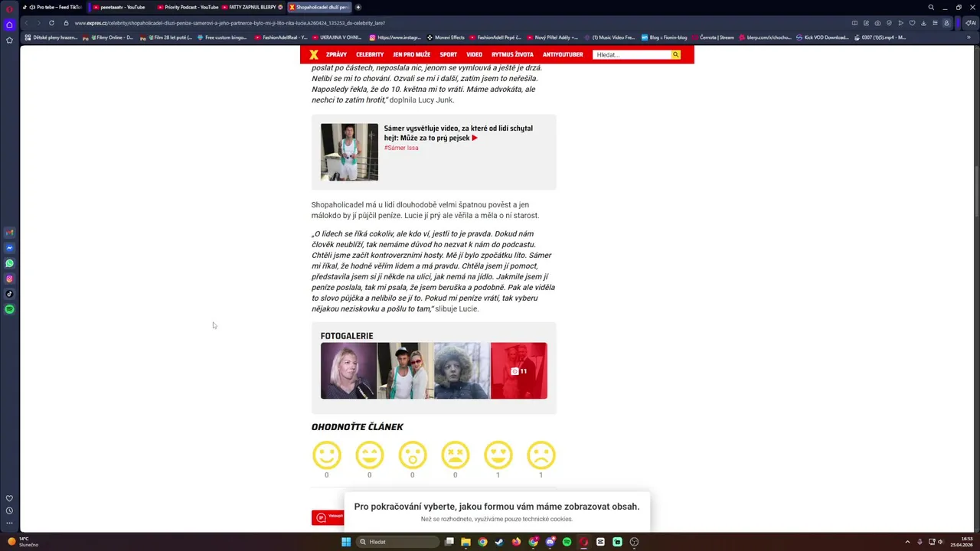Open 'Kick VOD Download' bookmark

[x=822, y=37]
